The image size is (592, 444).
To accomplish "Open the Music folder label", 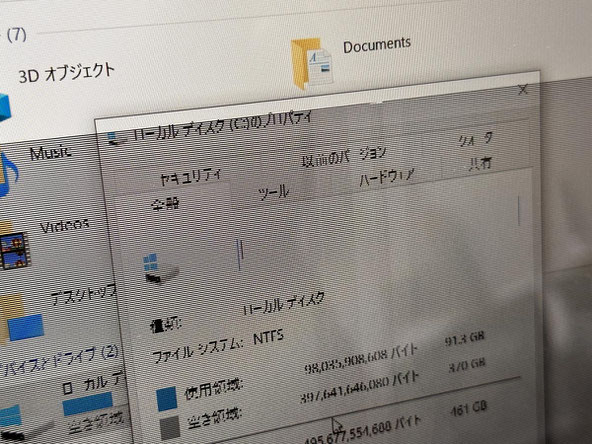I will pyautogui.click(x=50, y=152).
